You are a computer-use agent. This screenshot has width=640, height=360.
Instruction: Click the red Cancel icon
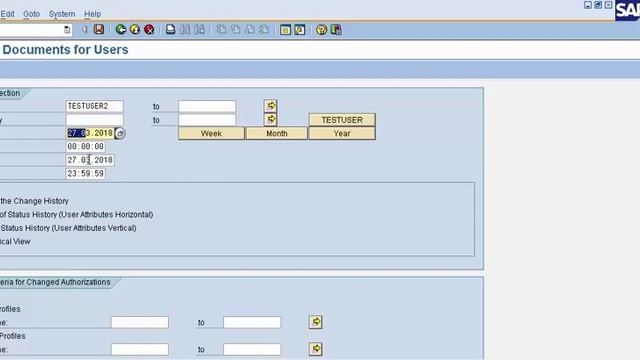(x=149, y=29)
